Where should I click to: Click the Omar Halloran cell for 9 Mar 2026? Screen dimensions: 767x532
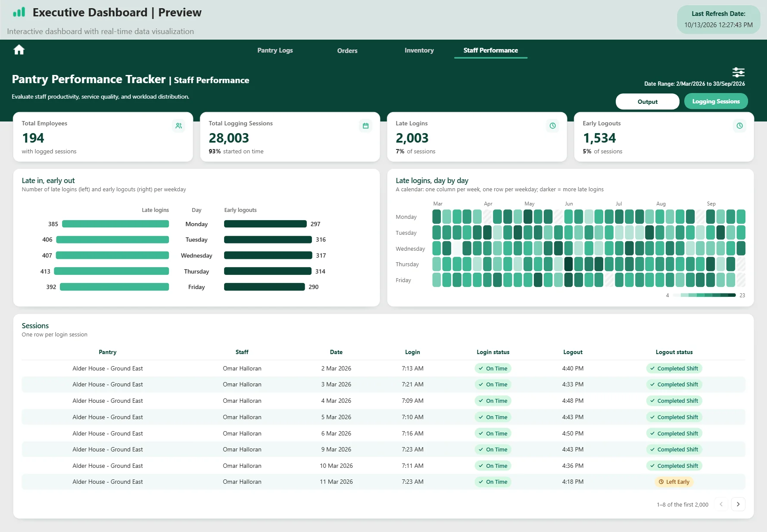click(x=242, y=449)
